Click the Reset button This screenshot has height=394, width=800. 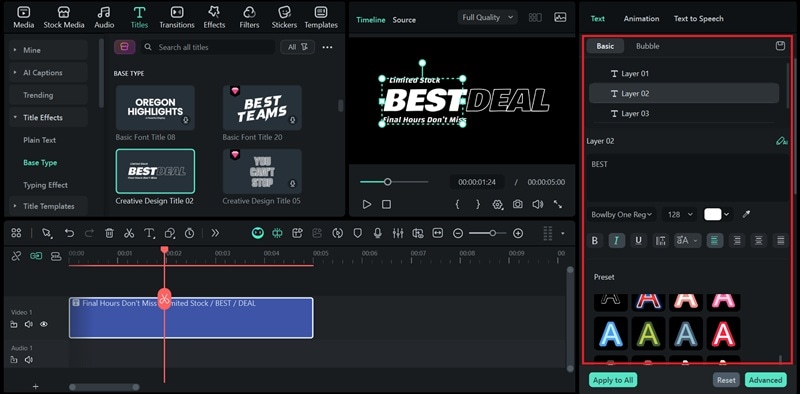tap(726, 380)
